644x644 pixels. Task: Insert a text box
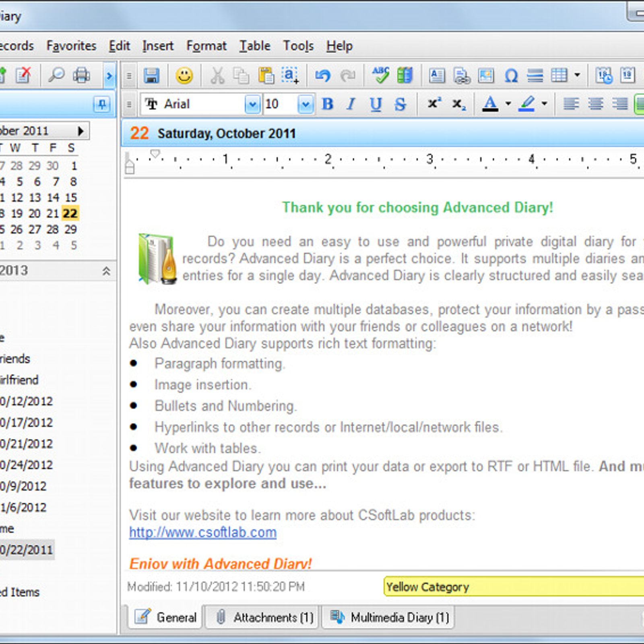[x=437, y=75]
